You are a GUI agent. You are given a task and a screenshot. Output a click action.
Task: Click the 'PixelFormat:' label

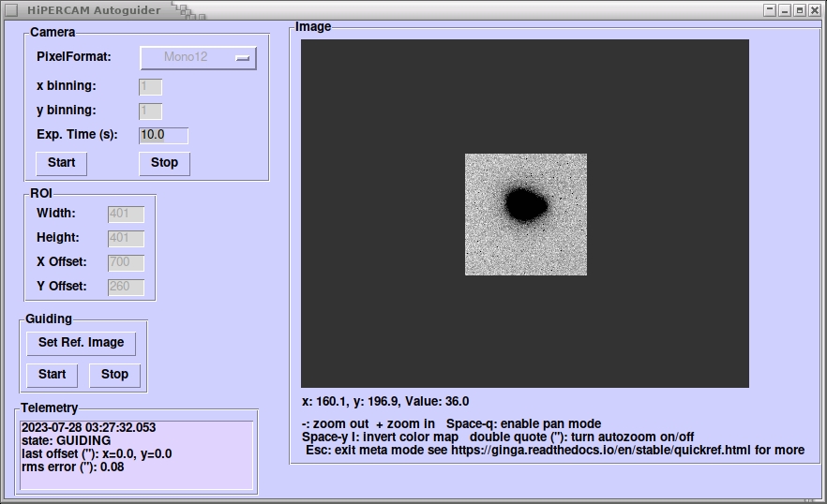(74, 57)
